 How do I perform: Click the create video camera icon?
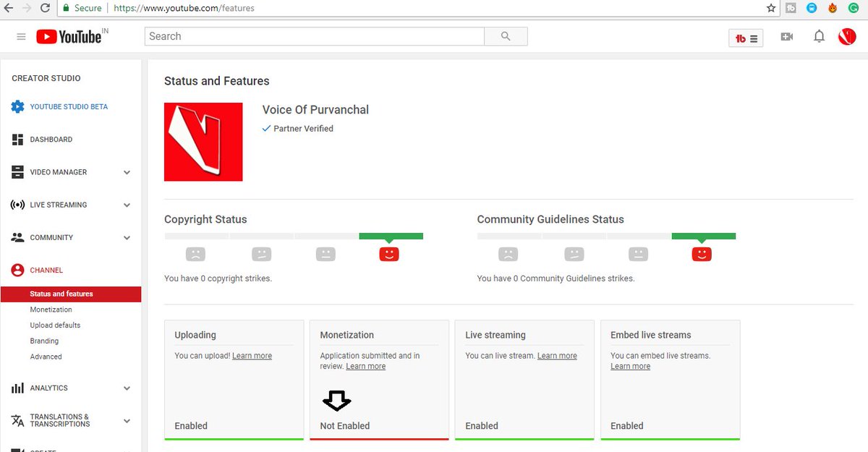[x=787, y=37]
